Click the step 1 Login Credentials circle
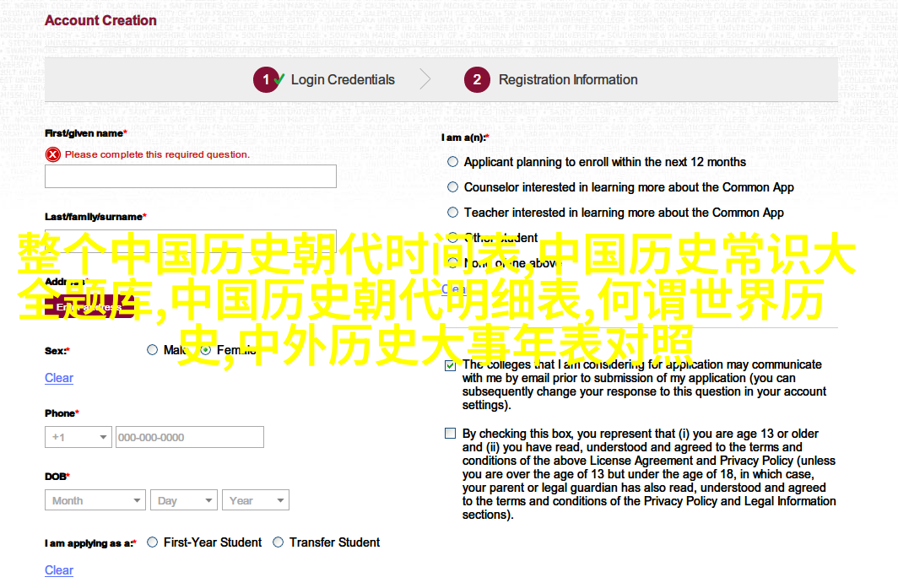This screenshot has width=898, height=588. pos(266,79)
